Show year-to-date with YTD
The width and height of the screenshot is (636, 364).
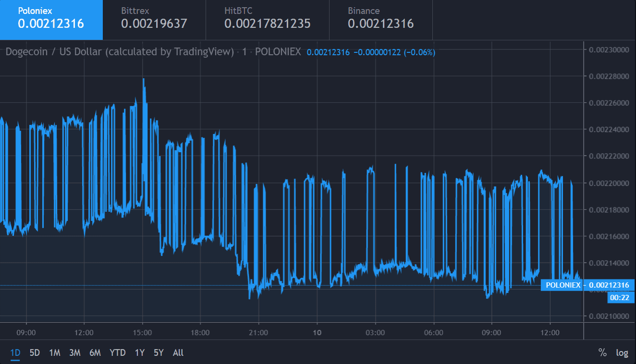pyautogui.click(x=118, y=353)
